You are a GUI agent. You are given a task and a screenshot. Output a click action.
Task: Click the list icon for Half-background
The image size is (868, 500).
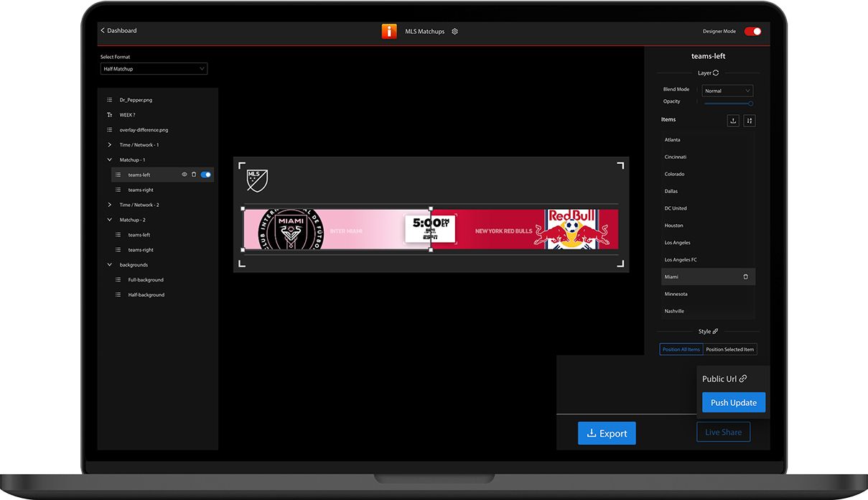coord(118,295)
